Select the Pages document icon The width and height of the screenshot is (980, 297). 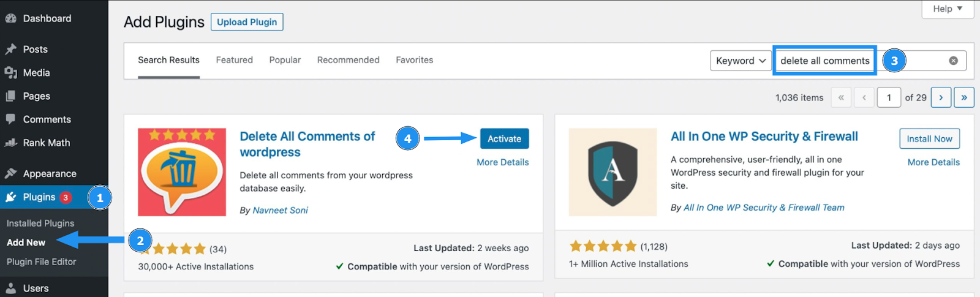[10, 96]
